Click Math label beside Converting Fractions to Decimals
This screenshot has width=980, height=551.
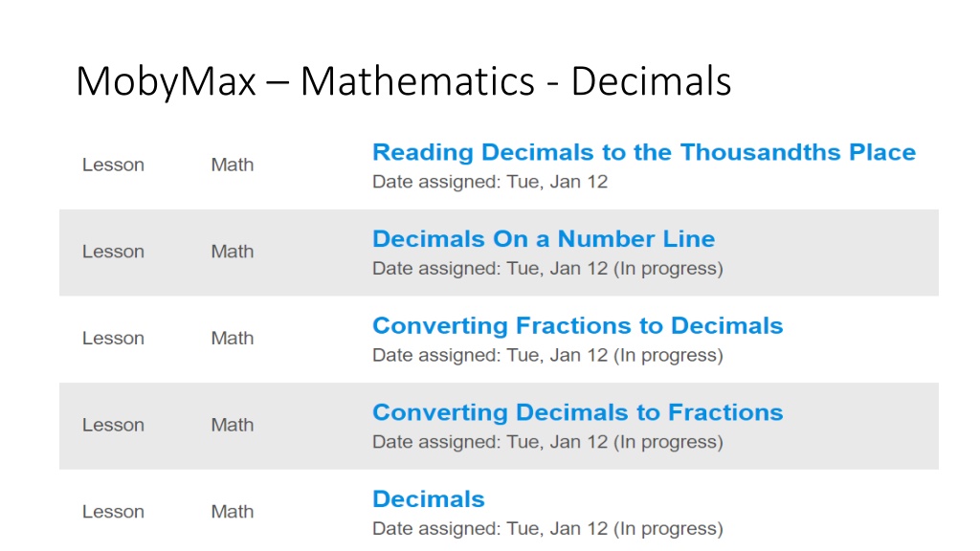pyautogui.click(x=233, y=339)
